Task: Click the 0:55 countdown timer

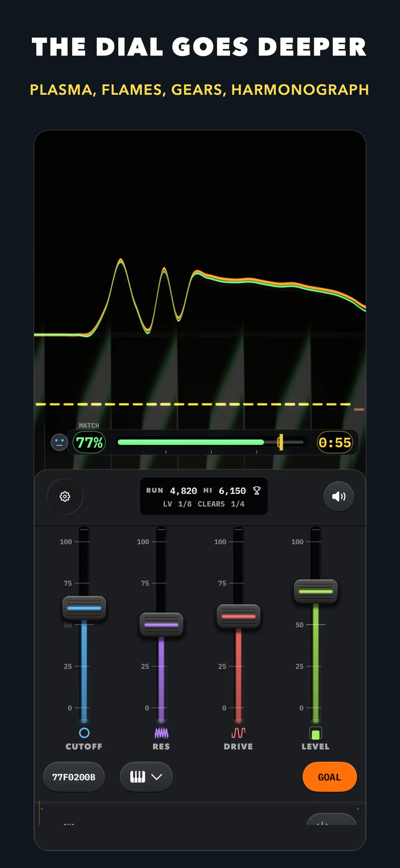Action: coord(335,442)
